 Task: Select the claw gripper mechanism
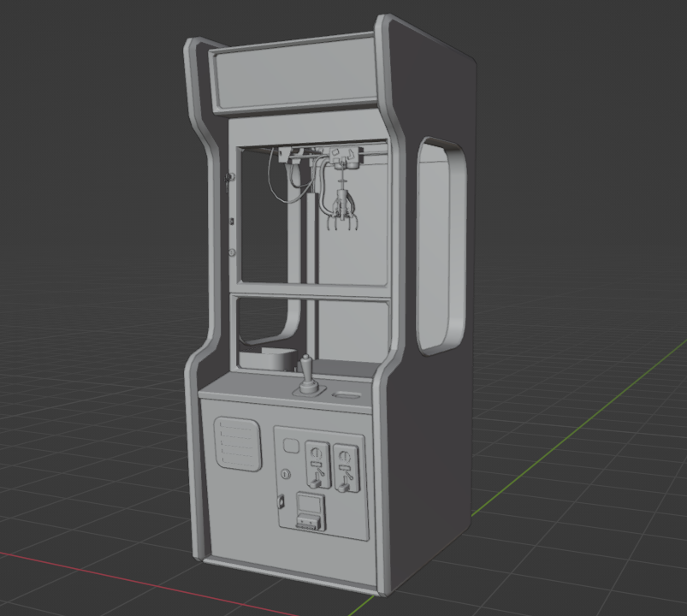[342, 212]
